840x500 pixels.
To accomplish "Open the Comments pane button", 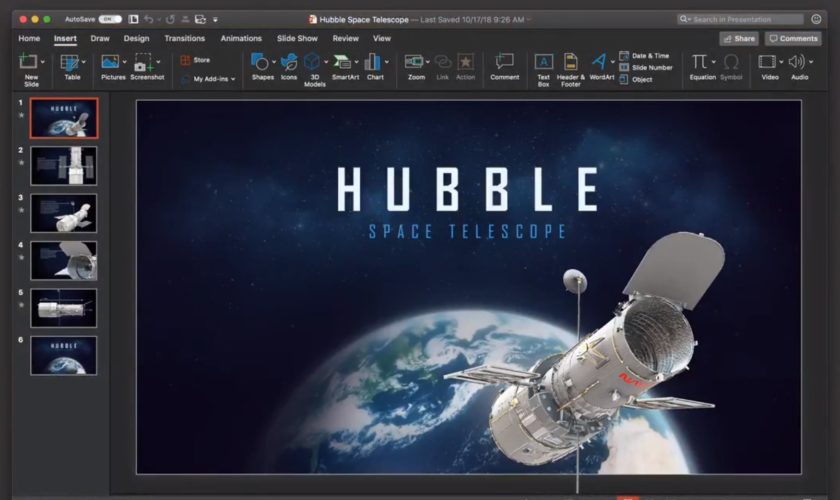I will 793,39.
